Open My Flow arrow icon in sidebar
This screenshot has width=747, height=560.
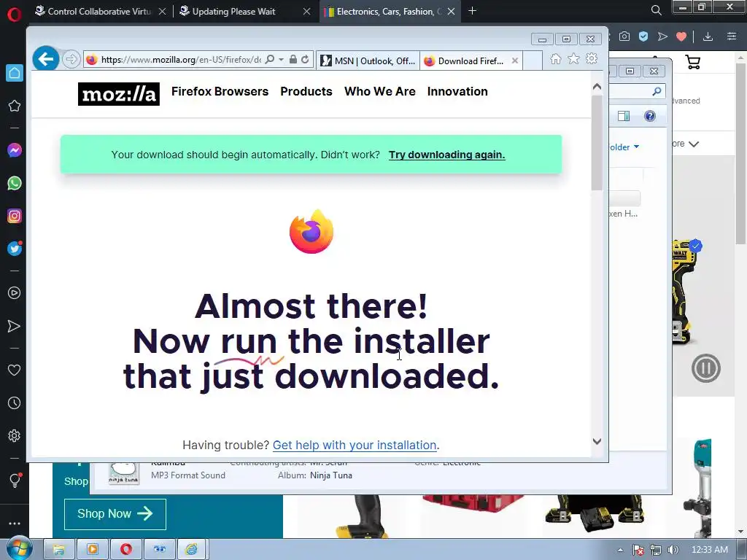(15, 326)
